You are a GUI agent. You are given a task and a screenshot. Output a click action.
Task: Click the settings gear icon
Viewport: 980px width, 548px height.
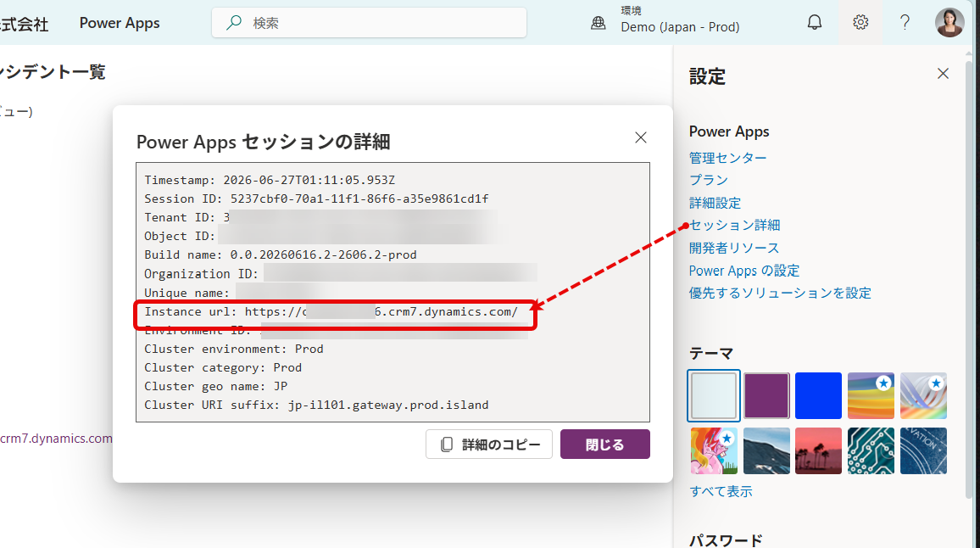click(860, 23)
